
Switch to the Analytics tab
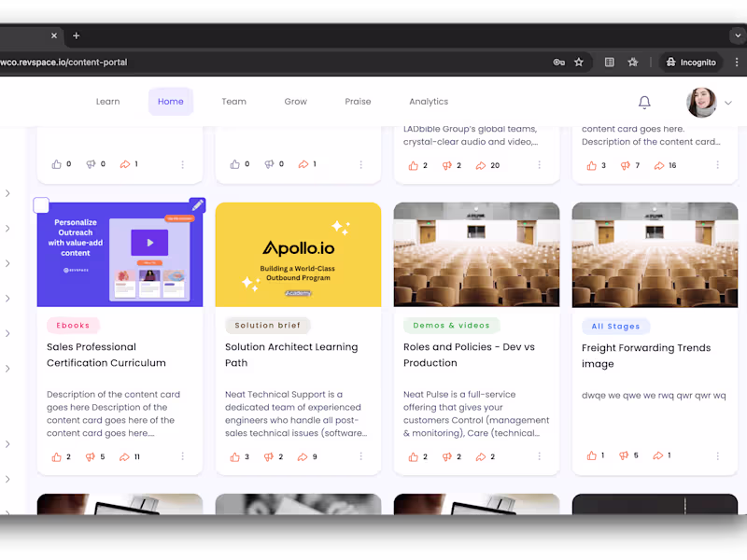coord(429,102)
